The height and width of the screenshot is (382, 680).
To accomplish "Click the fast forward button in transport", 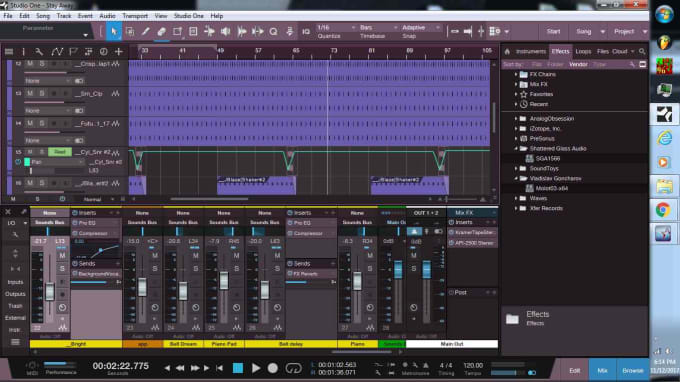I will pos(195,368).
